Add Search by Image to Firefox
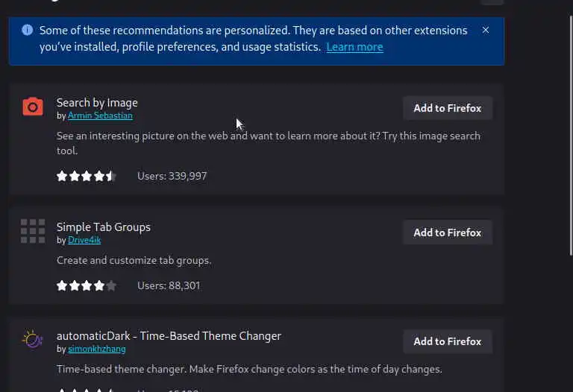This screenshot has width=573, height=392. coord(448,108)
